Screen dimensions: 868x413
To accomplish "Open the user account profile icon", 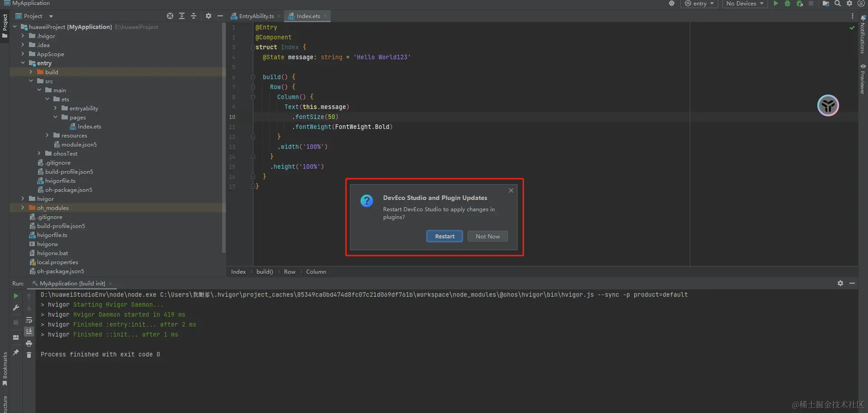I will click(861, 4).
